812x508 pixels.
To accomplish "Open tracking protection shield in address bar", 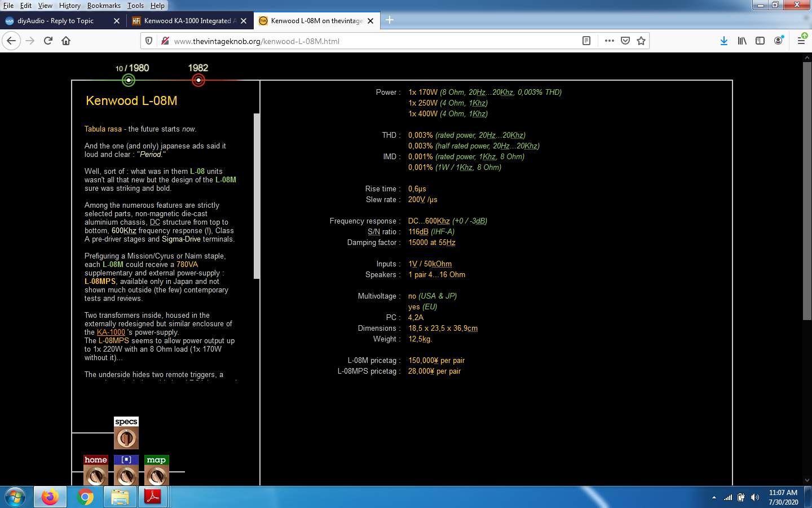I will click(149, 41).
